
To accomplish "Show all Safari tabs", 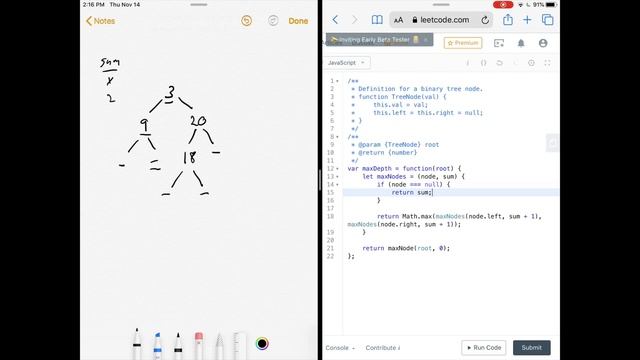I will tap(547, 20).
